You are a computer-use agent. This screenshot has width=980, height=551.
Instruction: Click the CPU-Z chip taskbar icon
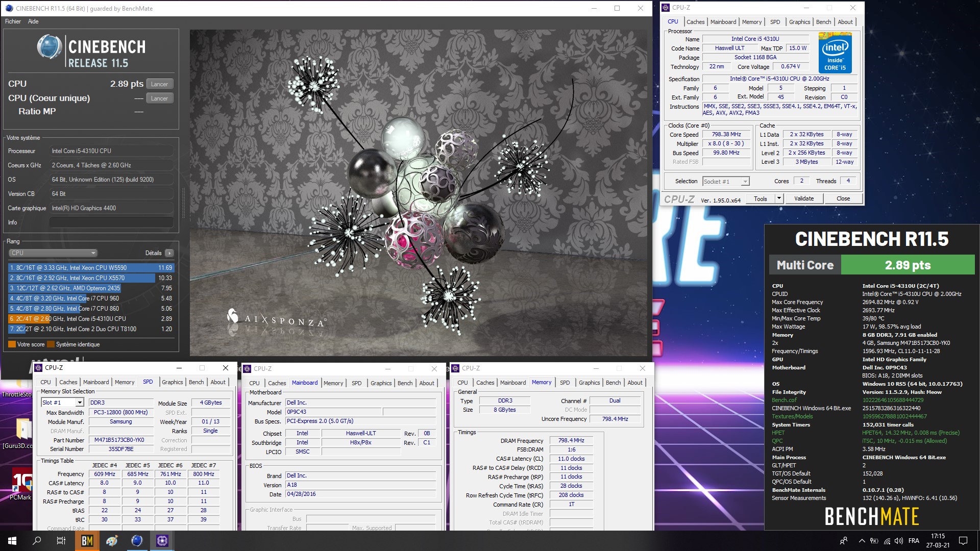point(162,541)
